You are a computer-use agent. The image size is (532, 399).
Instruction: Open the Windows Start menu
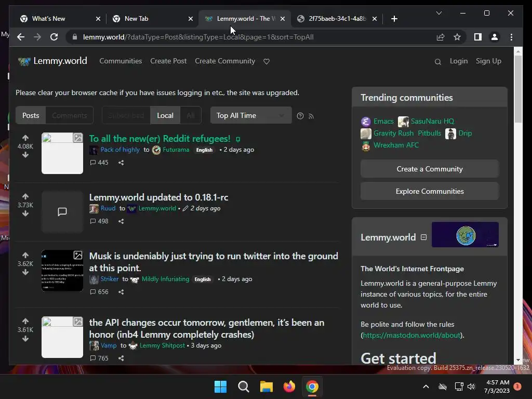click(x=220, y=387)
